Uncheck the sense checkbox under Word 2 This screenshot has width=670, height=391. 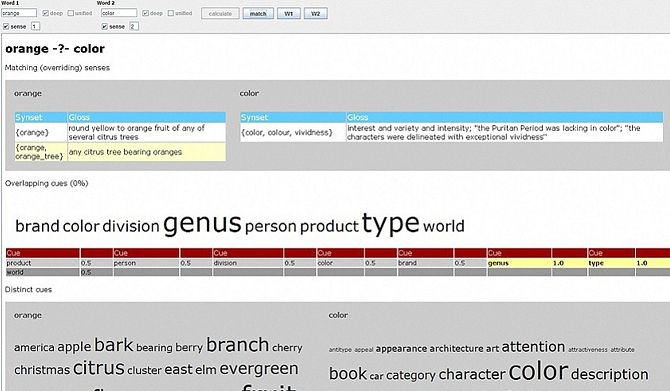click(x=105, y=26)
